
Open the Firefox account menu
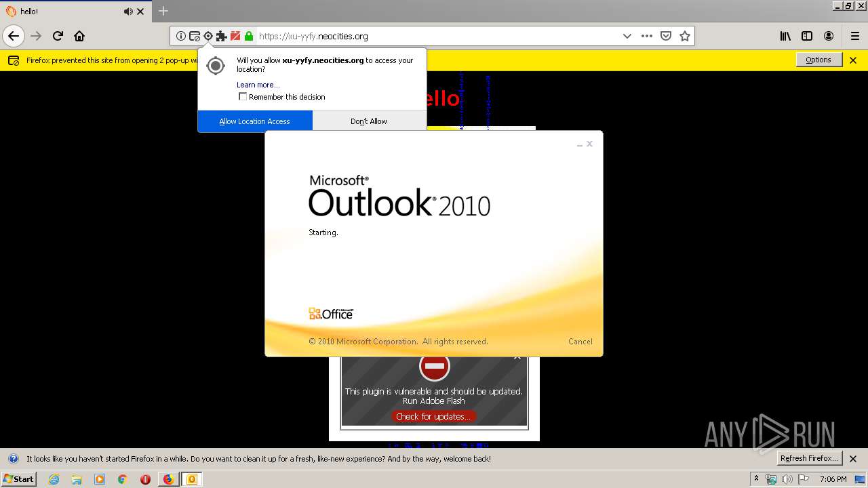point(829,36)
